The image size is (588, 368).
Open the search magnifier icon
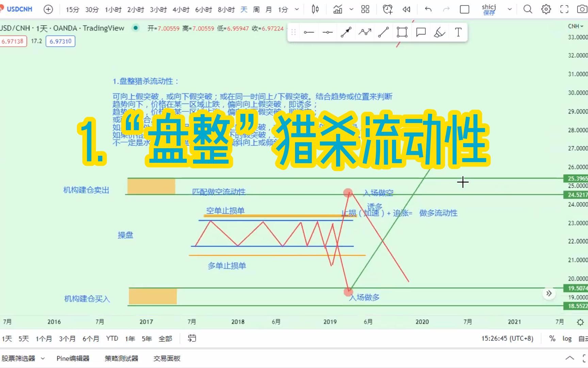point(528,10)
